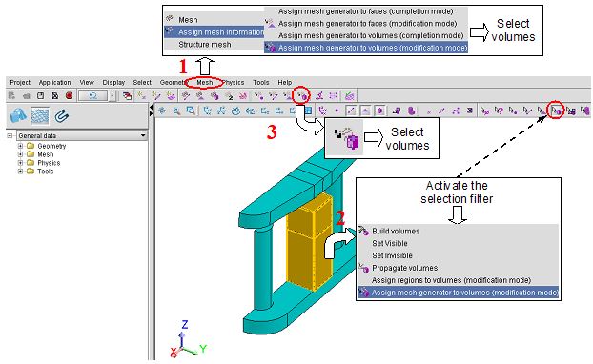Toggle volume display button in view toolbar
This screenshot has width=593, height=364.
380,111
